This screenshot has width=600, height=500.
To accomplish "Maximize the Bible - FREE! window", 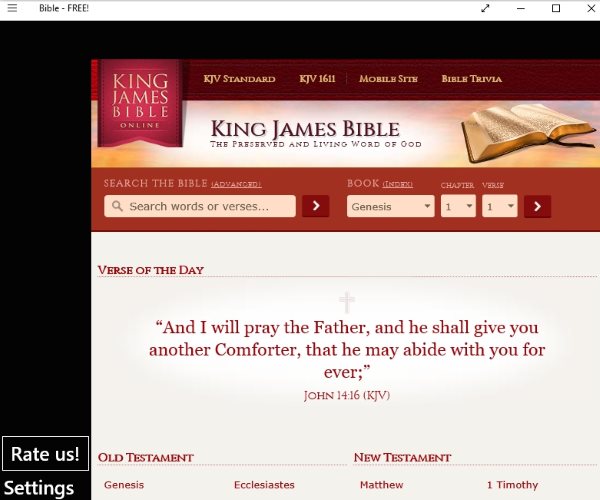I will coord(556,8).
